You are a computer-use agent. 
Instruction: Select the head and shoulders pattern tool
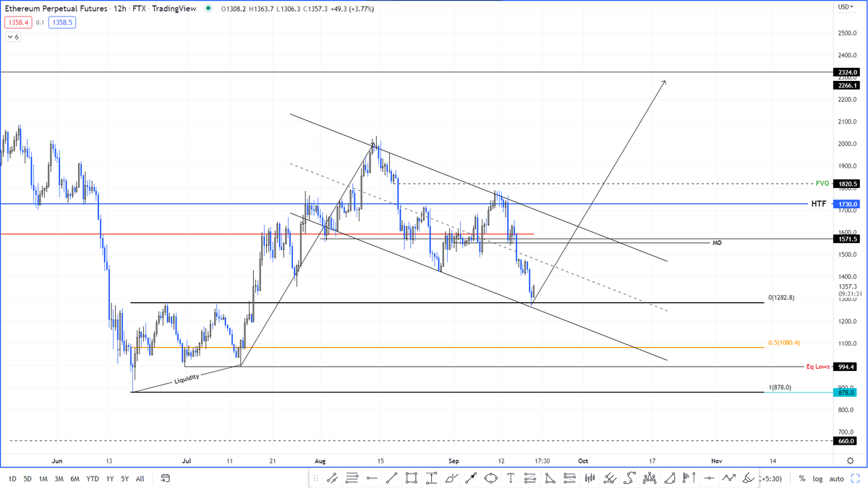[x=649, y=478]
